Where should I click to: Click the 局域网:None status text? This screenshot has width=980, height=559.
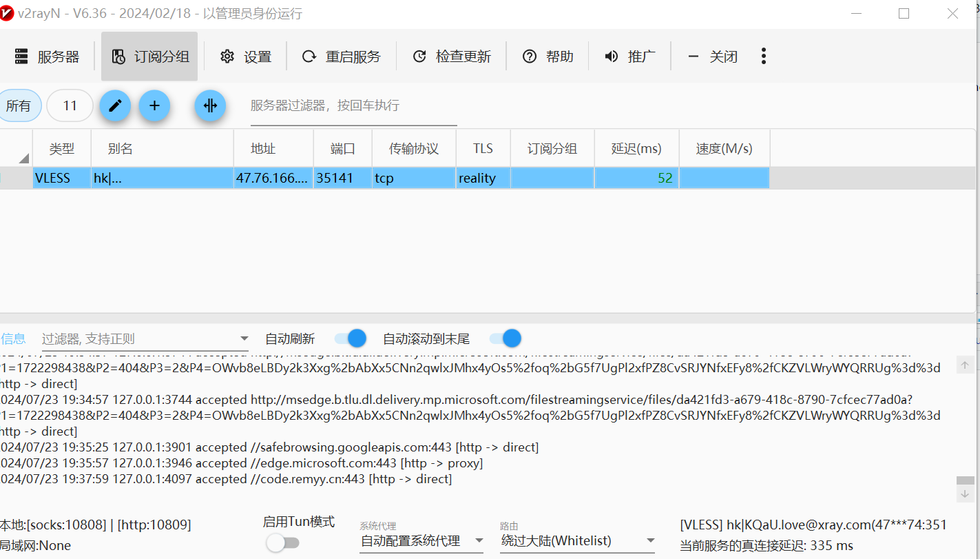[x=35, y=545]
